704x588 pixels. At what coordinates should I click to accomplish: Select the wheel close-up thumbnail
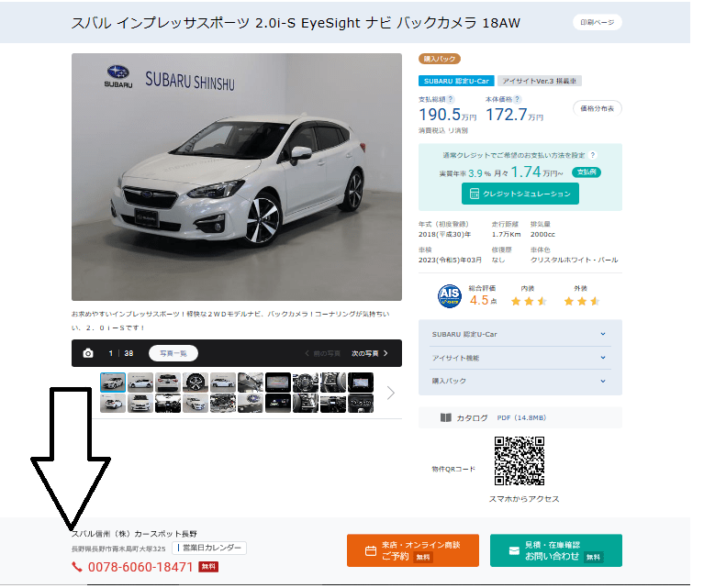coord(196,383)
